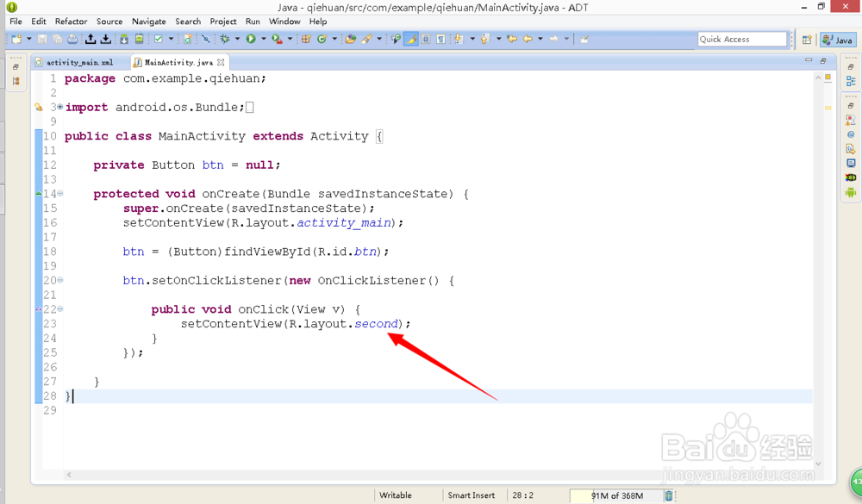Run garbage collector trash icon in status bar
This screenshot has width=862, height=504.
pos(669,495)
